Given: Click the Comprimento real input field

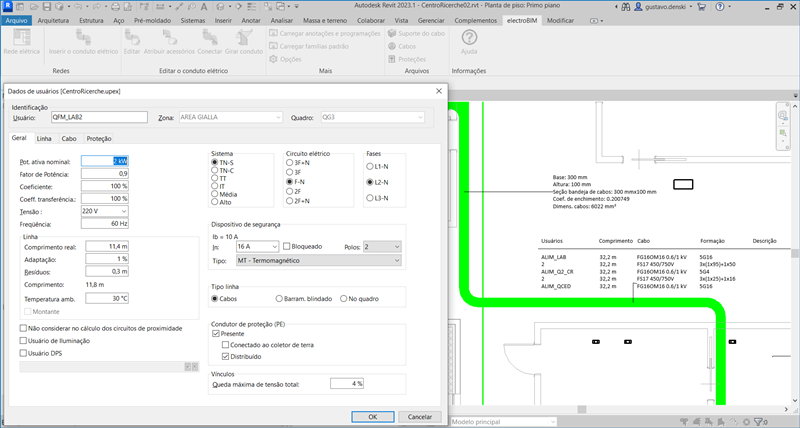Looking at the screenshot, I should pyautogui.click(x=107, y=245).
